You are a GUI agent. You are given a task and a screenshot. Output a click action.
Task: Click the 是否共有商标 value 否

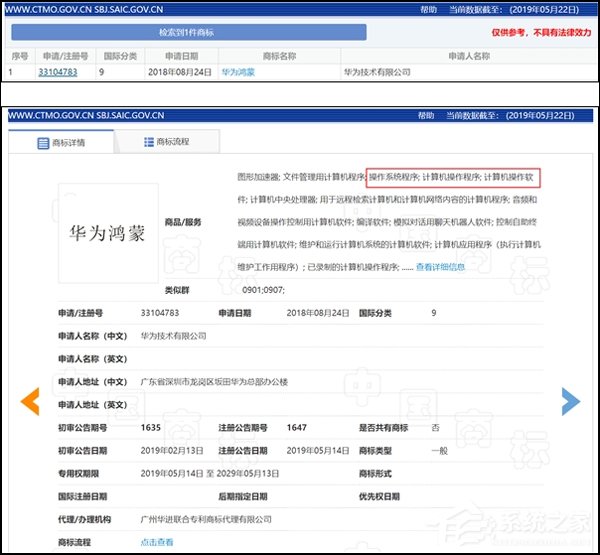click(435, 428)
